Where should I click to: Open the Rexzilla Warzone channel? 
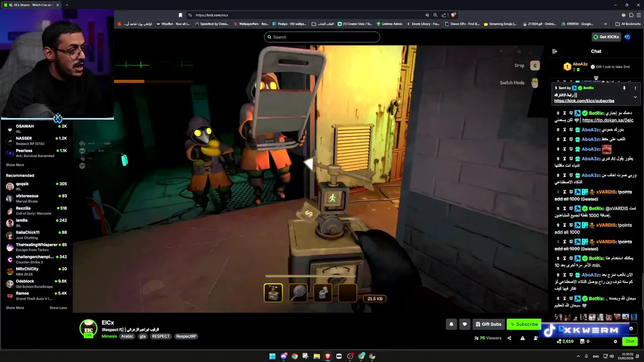pos(36,211)
